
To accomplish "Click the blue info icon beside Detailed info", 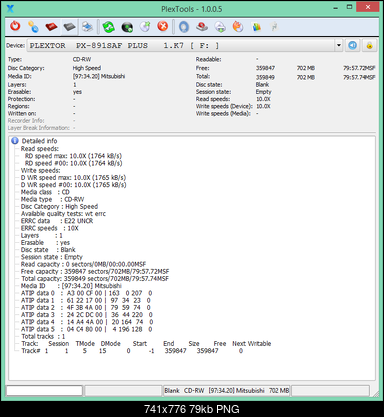I will click(x=15, y=141).
